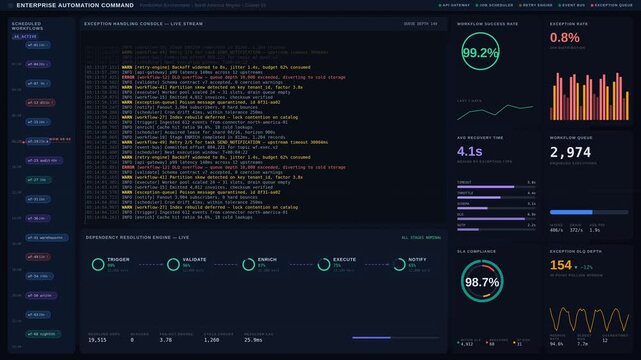Image resolution: width=641 pixels, height=360 pixels.
Task: Select the red wf-44 workflow pill
Action: [38, 257]
